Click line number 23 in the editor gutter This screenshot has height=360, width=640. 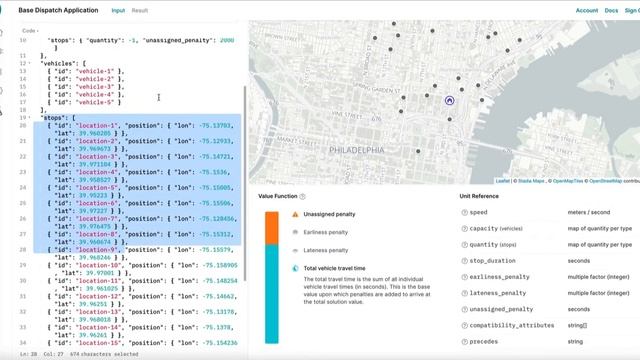pos(23,172)
